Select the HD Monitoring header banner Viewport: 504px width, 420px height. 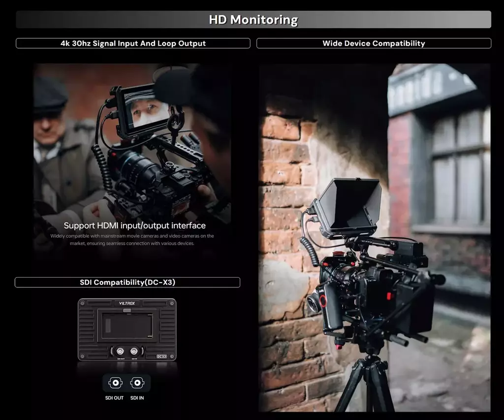(x=253, y=20)
